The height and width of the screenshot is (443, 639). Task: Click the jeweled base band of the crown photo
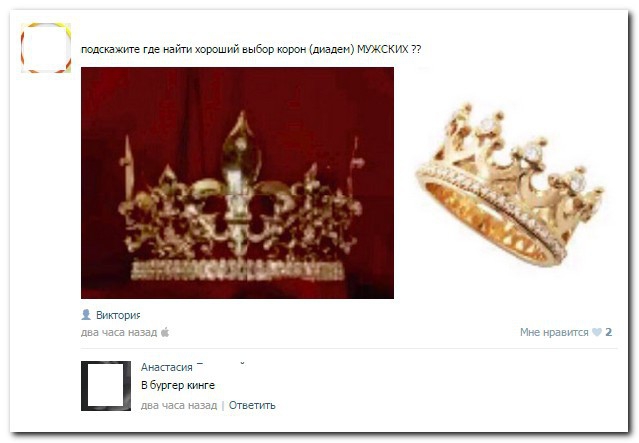pyautogui.click(x=238, y=270)
